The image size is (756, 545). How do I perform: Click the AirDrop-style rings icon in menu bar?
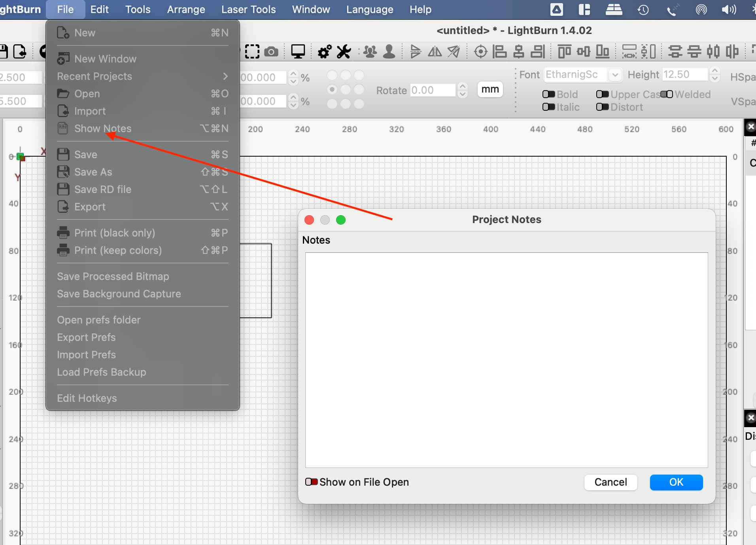pyautogui.click(x=701, y=9)
